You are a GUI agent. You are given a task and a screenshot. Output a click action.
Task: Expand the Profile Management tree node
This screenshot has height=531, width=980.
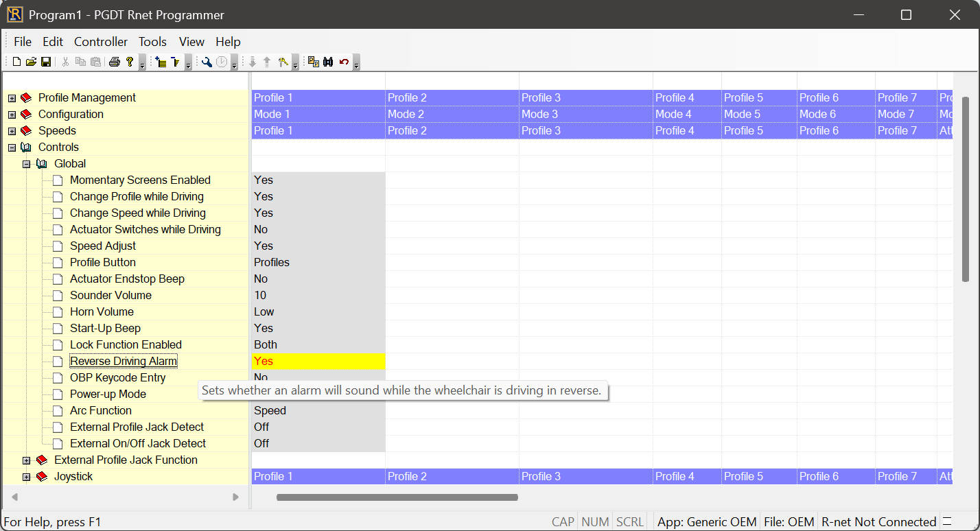click(x=12, y=98)
